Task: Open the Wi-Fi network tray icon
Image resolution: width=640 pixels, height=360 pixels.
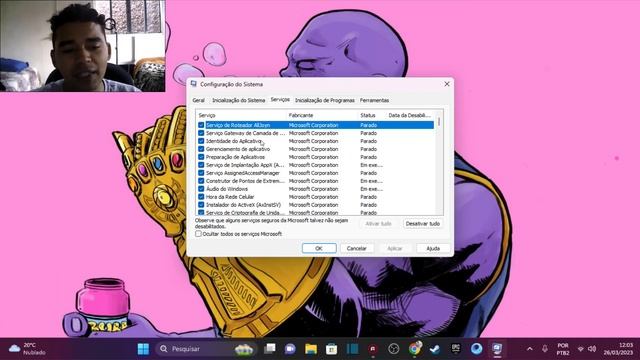Action: 580,349
